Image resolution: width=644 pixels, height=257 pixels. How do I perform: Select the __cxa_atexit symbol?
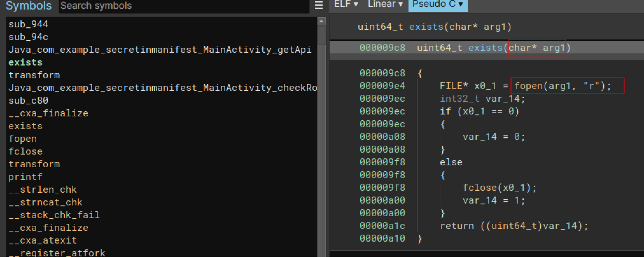click(x=42, y=240)
